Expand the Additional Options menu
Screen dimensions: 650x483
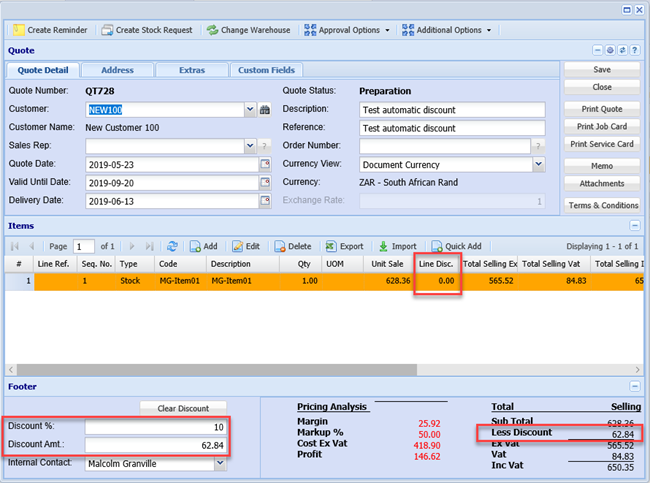(446, 30)
